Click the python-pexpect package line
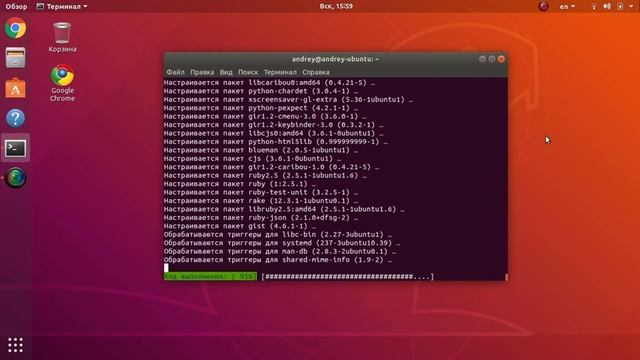The height and width of the screenshot is (360, 640). 261,108
